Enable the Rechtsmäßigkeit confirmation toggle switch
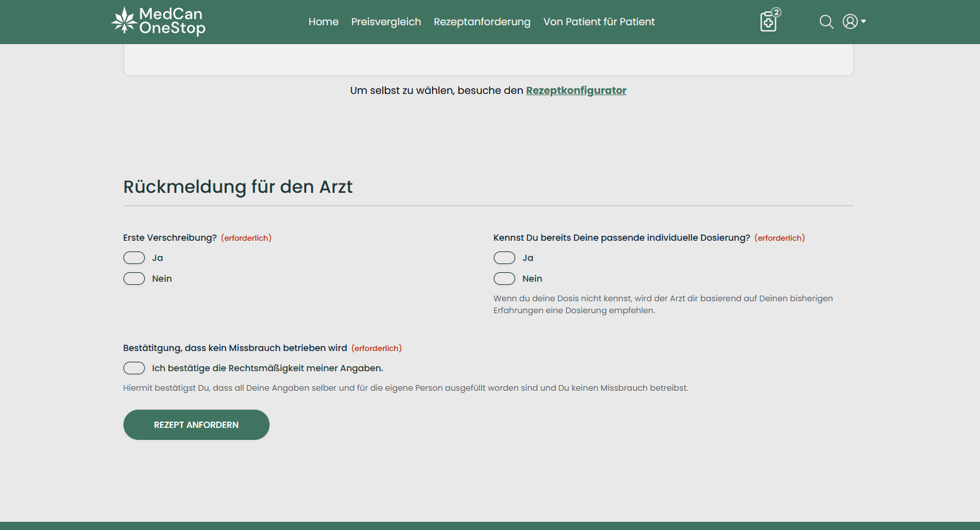This screenshot has width=980, height=530. (x=134, y=368)
